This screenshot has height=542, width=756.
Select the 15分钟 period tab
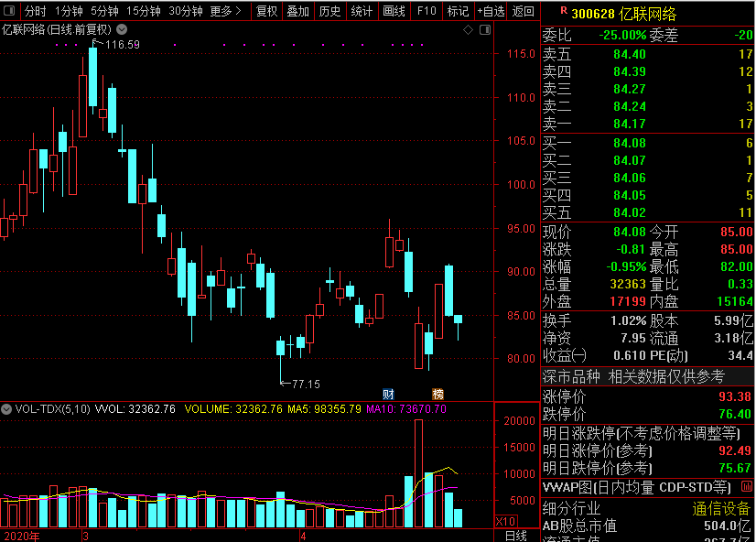click(x=144, y=11)
